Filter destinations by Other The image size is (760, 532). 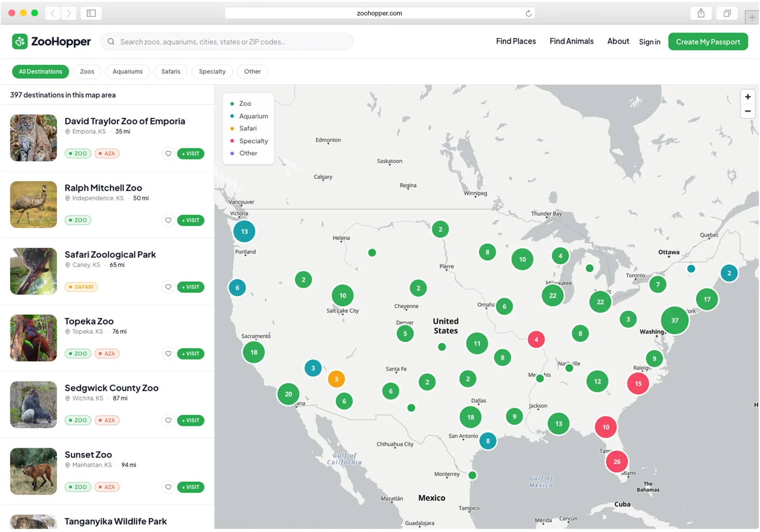pos(252,72)
